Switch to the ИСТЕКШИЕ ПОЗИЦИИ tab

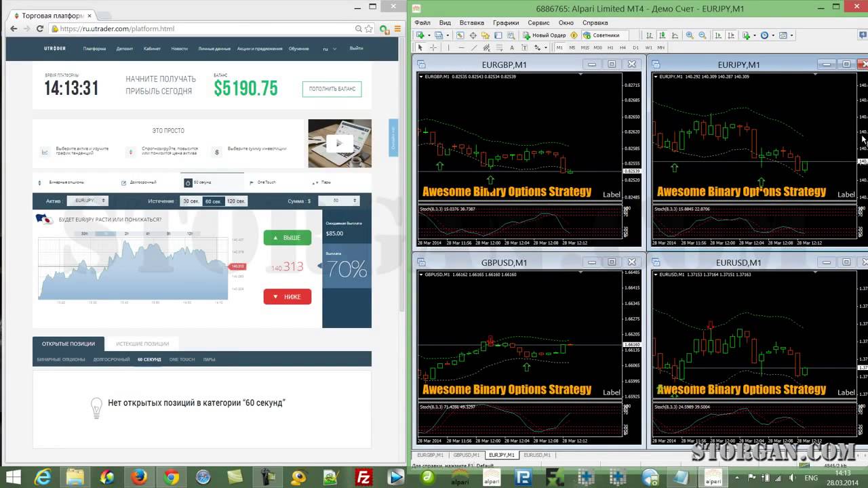[x=142, y=344]
